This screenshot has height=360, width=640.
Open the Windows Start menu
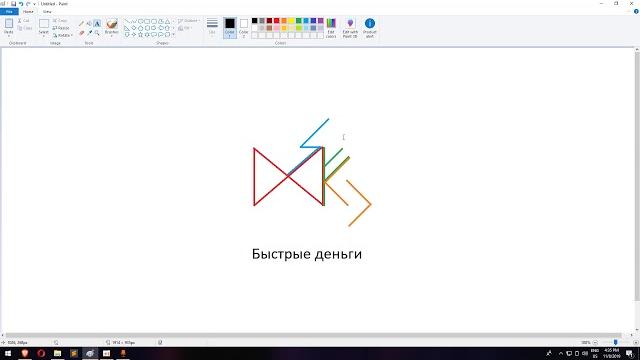pos(7,353)
